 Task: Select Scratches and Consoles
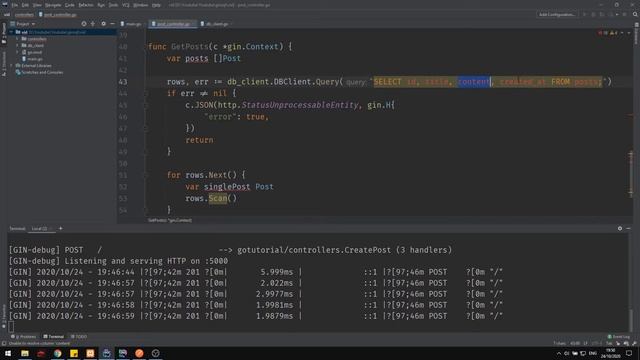click(x=39, y=72)
